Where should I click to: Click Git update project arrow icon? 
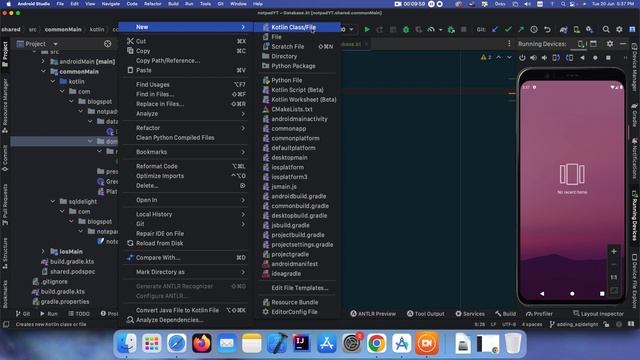pyautogui.click(x=495, y=29)
